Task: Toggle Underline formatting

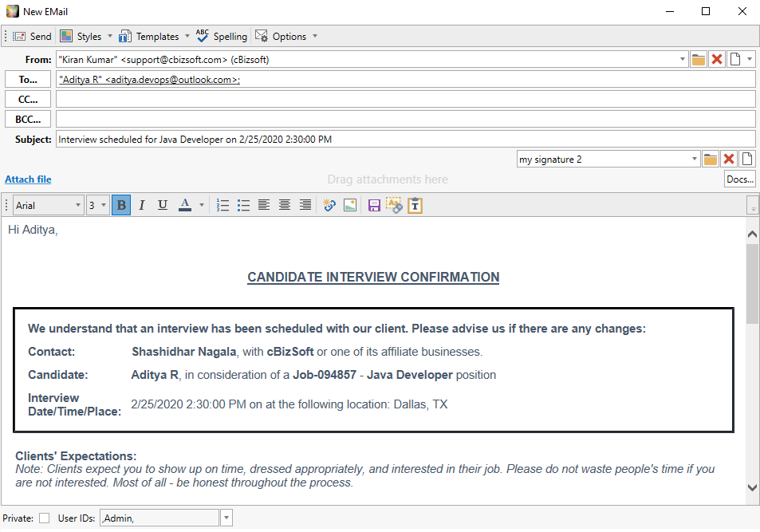Action: (163, 205)
